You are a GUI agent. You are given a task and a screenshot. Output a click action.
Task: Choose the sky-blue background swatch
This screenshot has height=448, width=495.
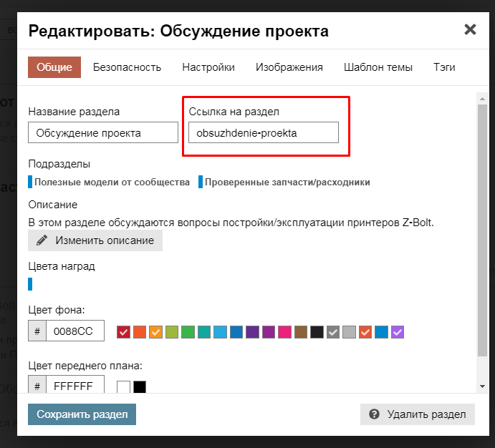pos(220,332)
